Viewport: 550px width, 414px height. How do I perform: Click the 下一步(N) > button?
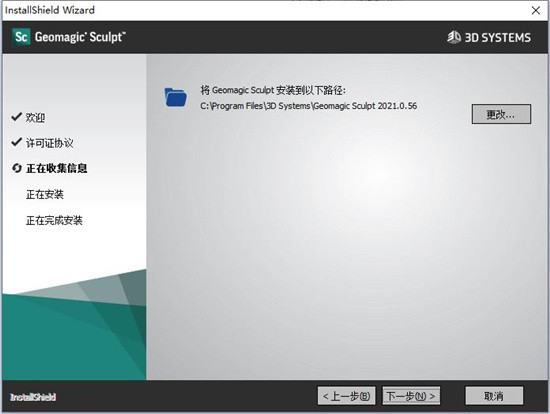[x=411, y=396]
